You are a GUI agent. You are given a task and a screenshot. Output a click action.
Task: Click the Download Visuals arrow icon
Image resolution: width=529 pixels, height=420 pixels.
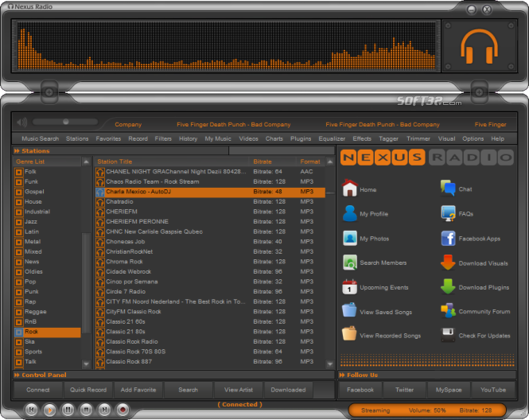coord(448,262)
